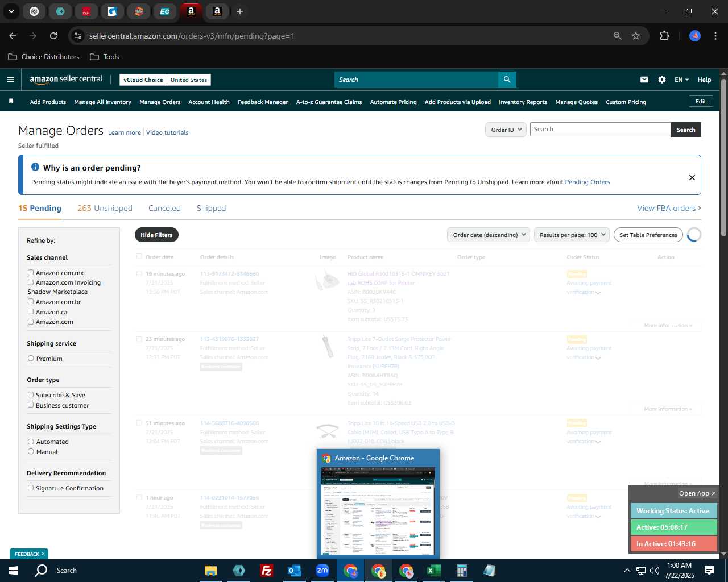View site information icon in address bar
The height and width of the screenshot is (582, 728).
click(78, 36)
